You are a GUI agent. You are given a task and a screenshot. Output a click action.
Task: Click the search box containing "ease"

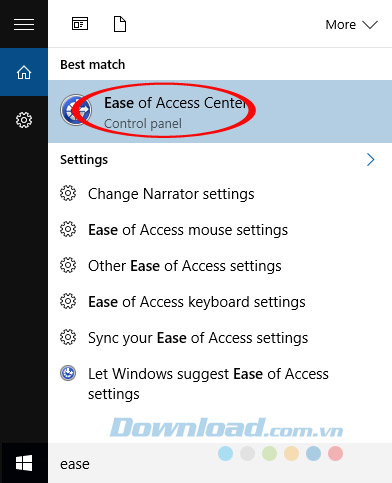click(x=220, y=463)
